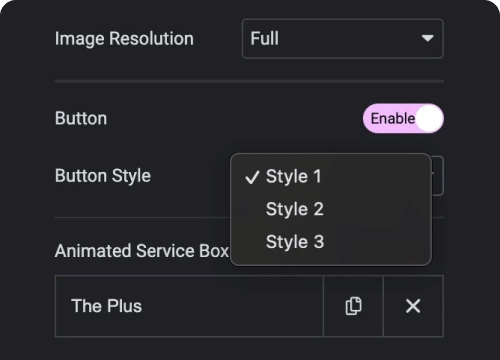Click the Enable text on pink toggle

click(393, 119)
